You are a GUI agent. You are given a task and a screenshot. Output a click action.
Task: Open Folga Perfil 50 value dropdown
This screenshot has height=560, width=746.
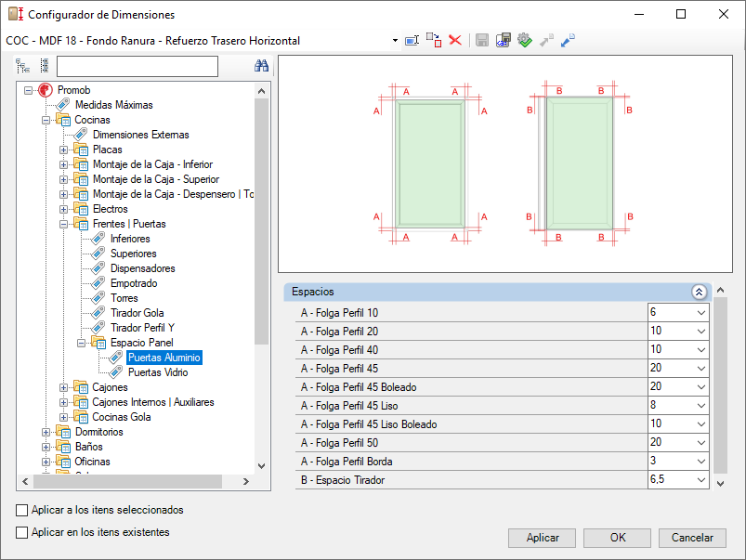point(701,442)
